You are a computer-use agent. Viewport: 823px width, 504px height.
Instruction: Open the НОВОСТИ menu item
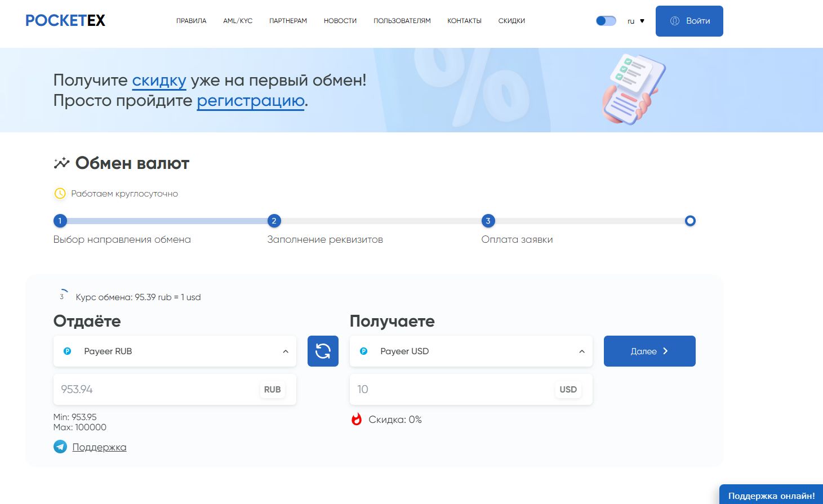[x=340, y=21]
